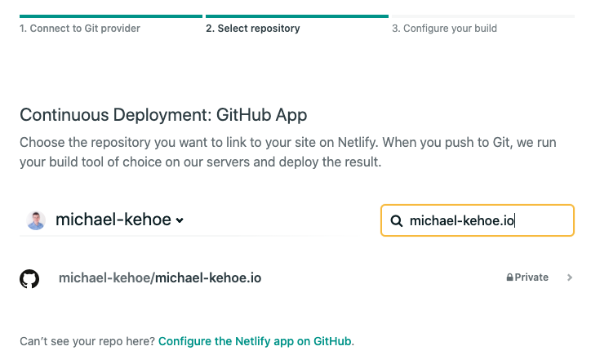This screenshot has width=600, height=364.
Task: Open the michael-kehoe account selector
Action: pyautogui.click(x=113, y=220)
